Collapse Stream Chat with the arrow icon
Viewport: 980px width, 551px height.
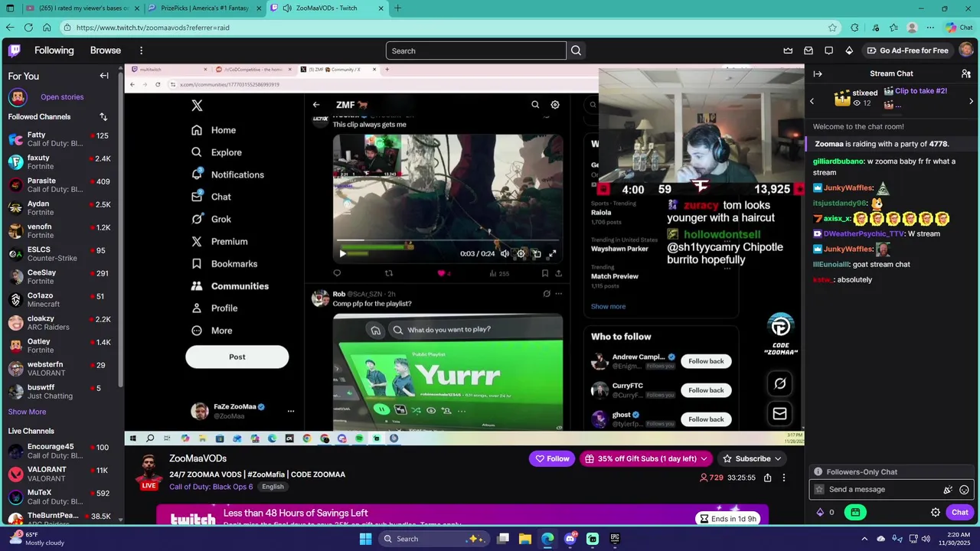tap(818, 73)
